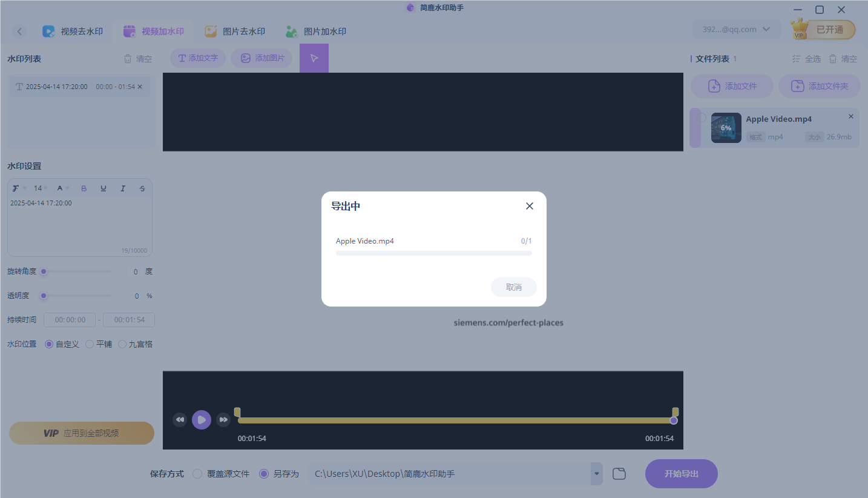Click the Apple Video.mp4 thumbnail showing 6%
The width and height of the screenshot is (868, 498).
pyautogui.click(x=726, y=128)
